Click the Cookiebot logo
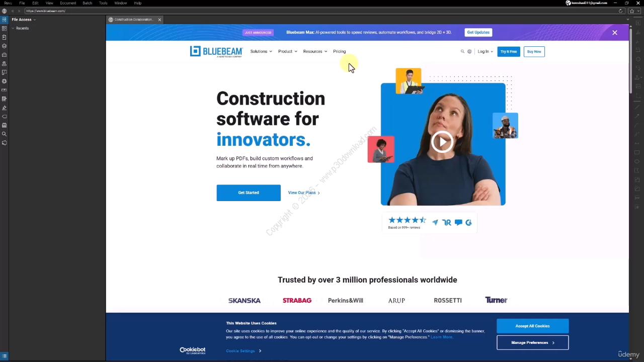The width and height of the screenshot is (644, 362). (193, 350)
